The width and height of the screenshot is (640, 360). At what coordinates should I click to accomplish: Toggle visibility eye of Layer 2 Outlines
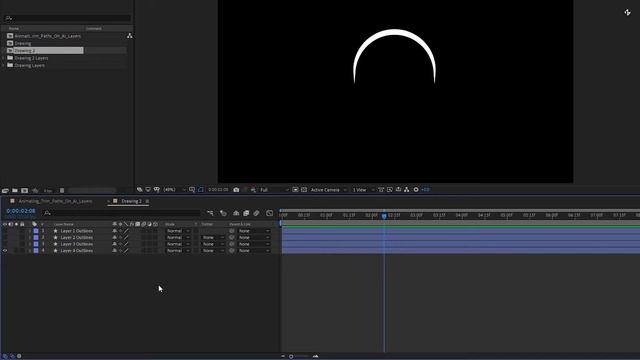[x=5, y=238]
